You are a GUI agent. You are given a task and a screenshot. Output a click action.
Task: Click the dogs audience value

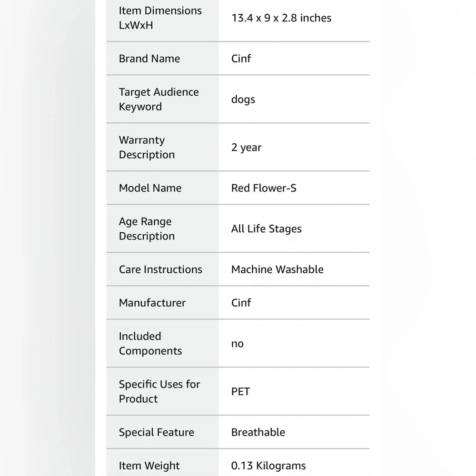pyautogui.click(x=243, y=99)
